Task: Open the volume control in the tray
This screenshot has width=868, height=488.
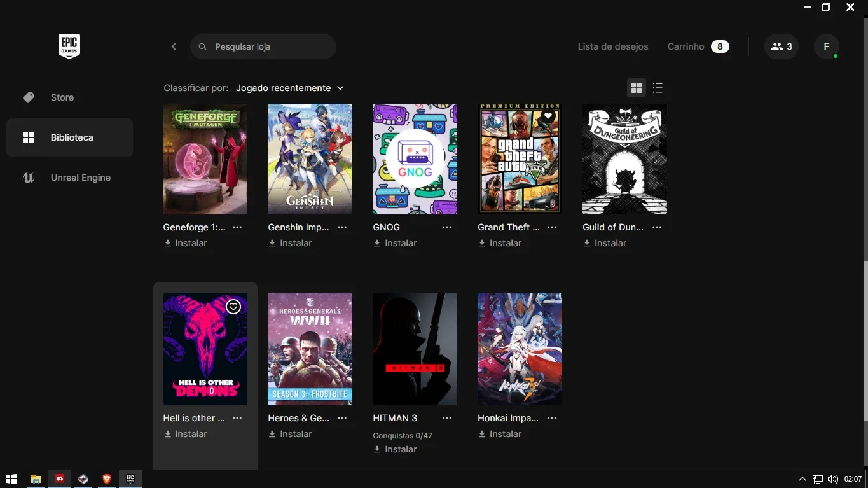Action: tap(833, 479)
